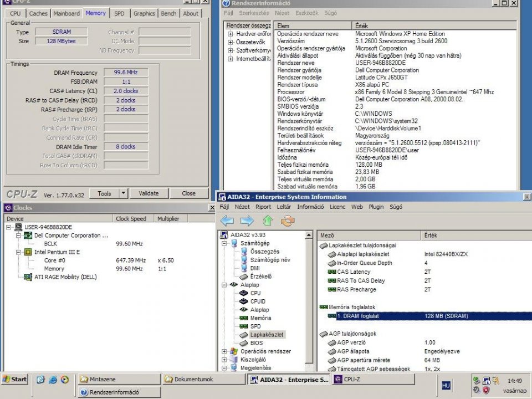The image size is (532, 399).
Task: Click the AIDA32 refresh icon
Action: tap(288, 221)
